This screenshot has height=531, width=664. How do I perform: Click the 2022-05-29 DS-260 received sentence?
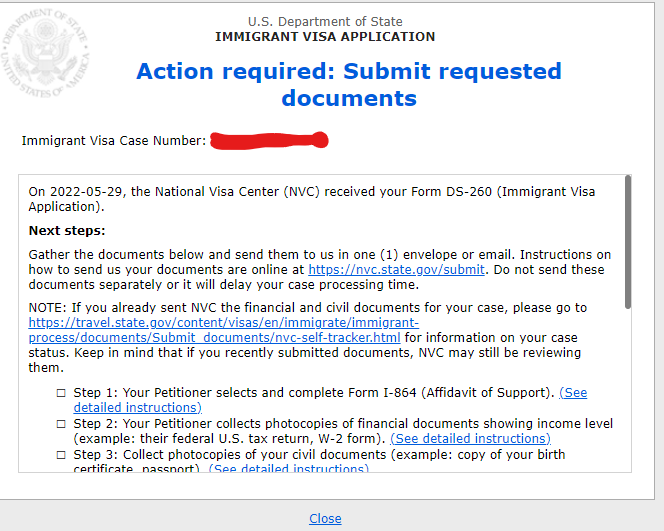(x=312, y=199)
